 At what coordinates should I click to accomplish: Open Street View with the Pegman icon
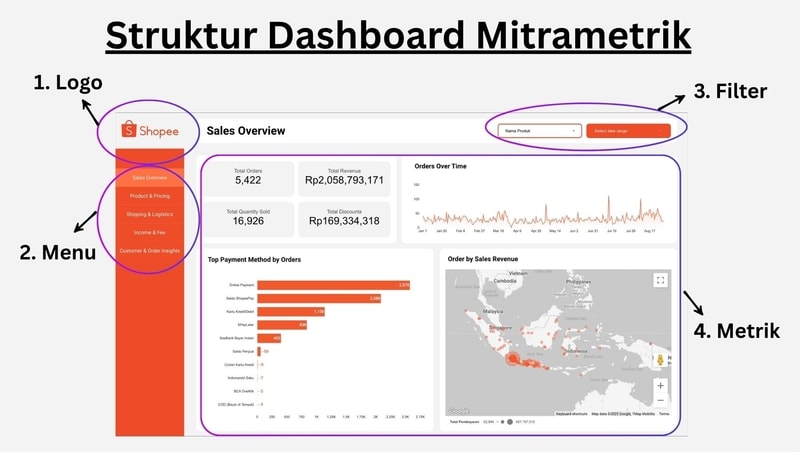(659, 359)
